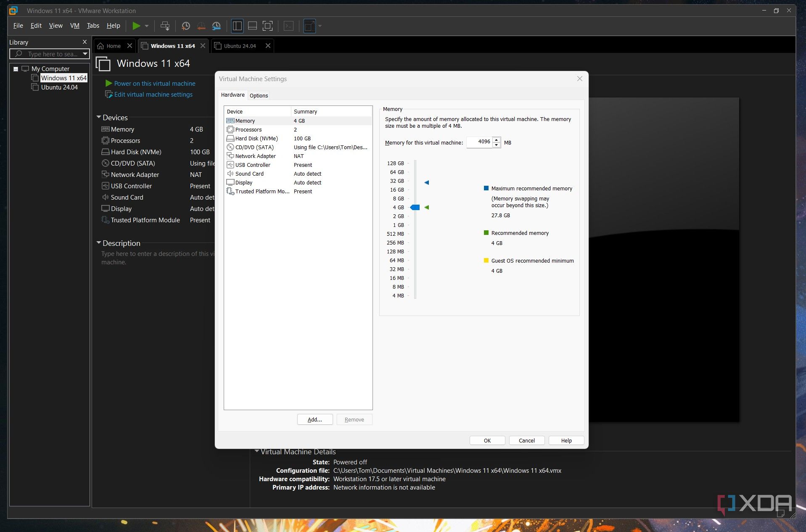Click the memory size input field showing 4096

(479, 142)
